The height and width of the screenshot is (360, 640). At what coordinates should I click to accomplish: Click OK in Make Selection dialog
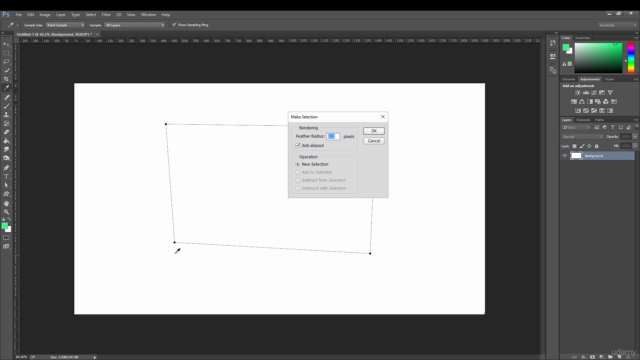[373, 131]
